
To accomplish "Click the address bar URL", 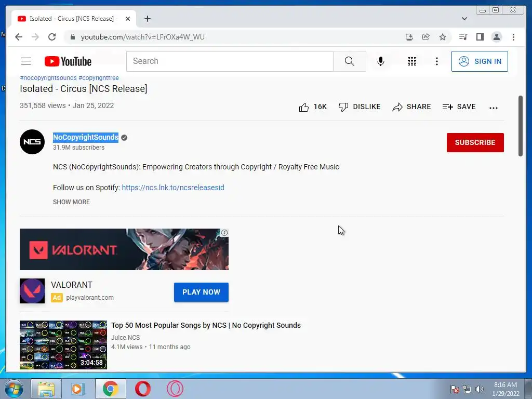I will coord(143,37).
